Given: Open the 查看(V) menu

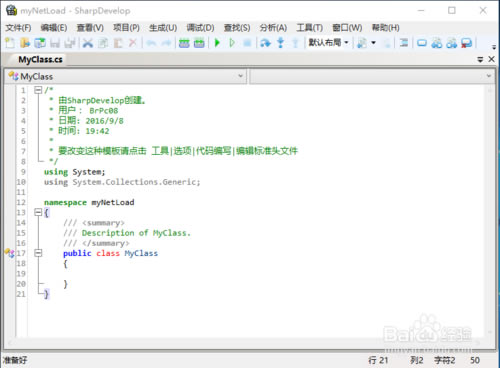Looking at the screenshot, I should click(x=90, y=27).
